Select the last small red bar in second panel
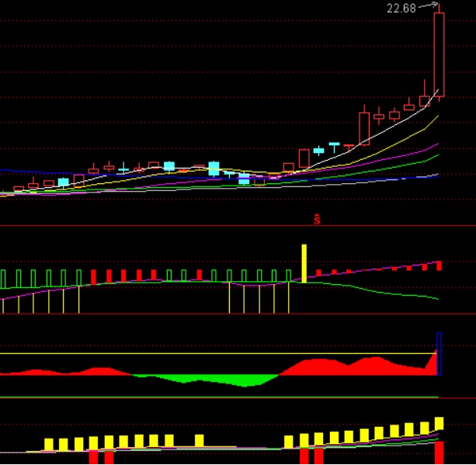Viewport: 476px width, 465px height. (439, 265)
